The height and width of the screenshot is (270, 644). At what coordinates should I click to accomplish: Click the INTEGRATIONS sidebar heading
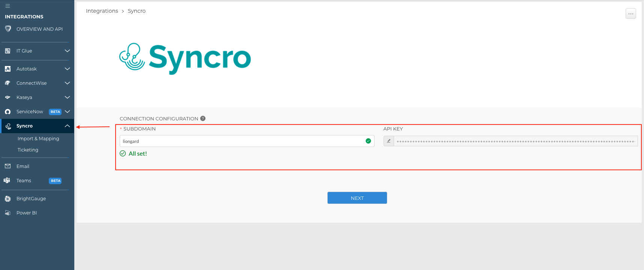[24, 16]
